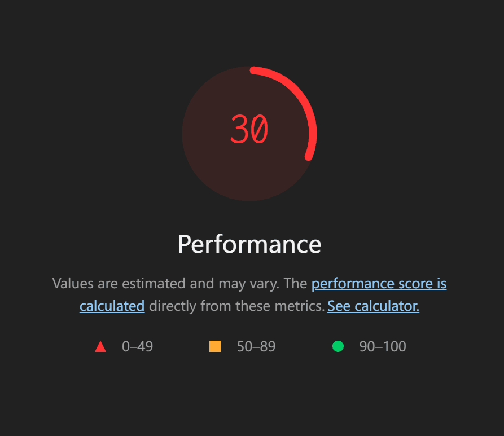Click the 50–89 range label
The image size is (504, 436).
pyautogui.click(x=258, y=346)
